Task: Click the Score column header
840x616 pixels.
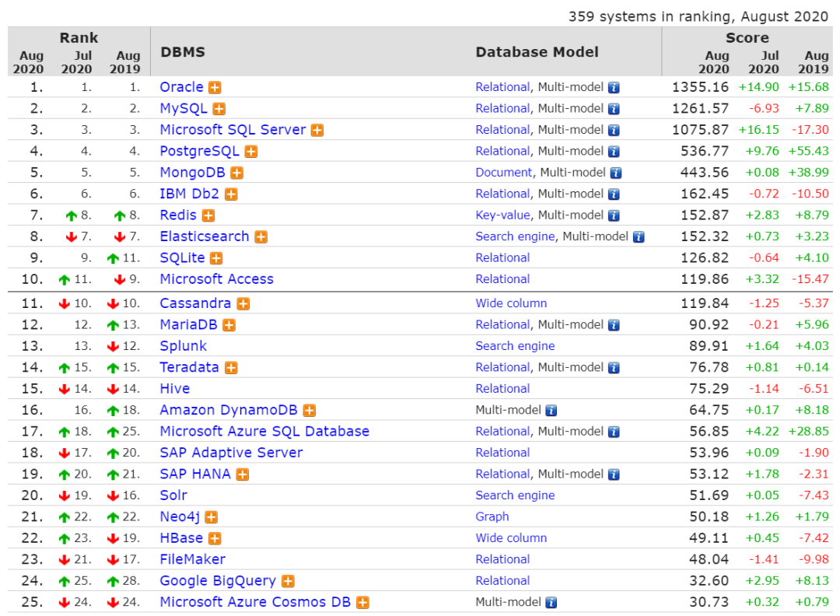Action: coord(747,38)
